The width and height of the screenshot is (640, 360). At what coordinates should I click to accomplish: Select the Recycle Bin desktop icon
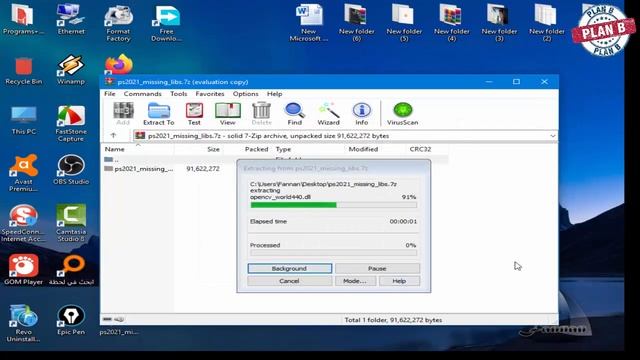(24, 71)
